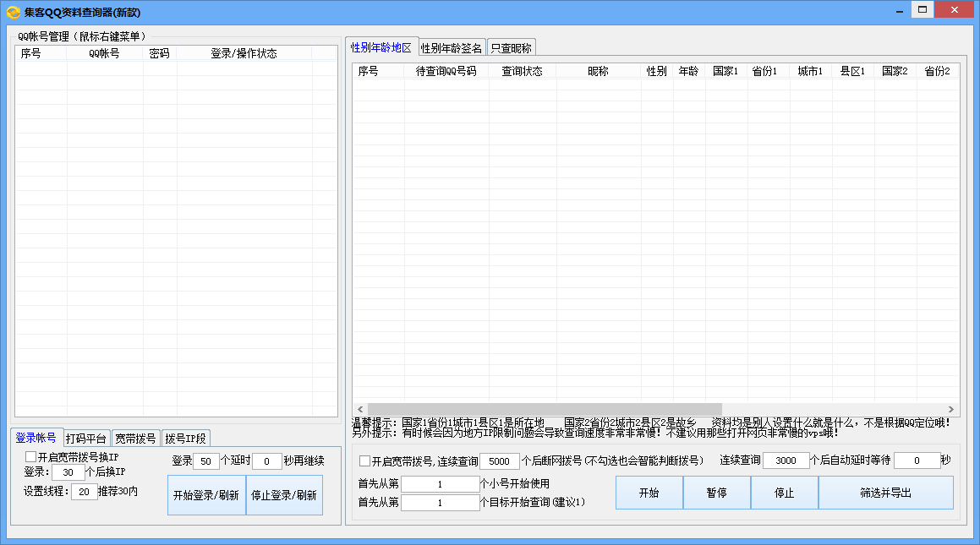Enable the 开启宽带拨号换IP checkbox

click(30, 457)
